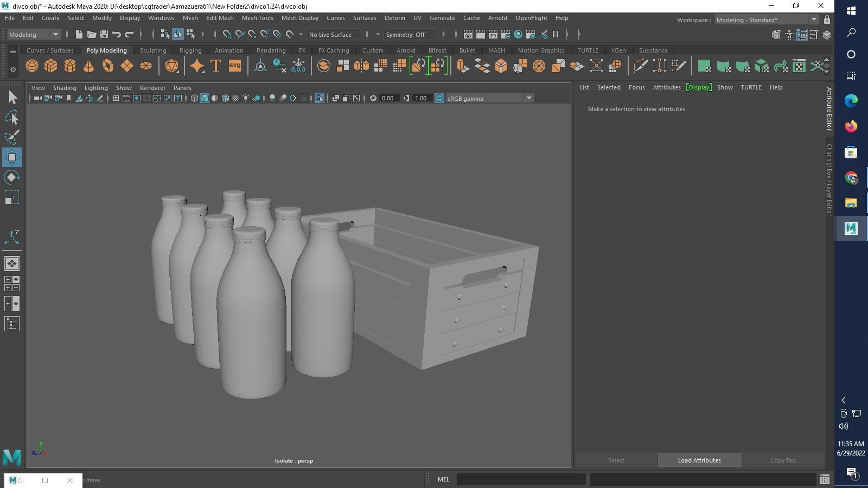The width and height of the screenshot is (868, 488).
Task: Click the Bevel shelf icon
Action: click(x=501, y=66)
